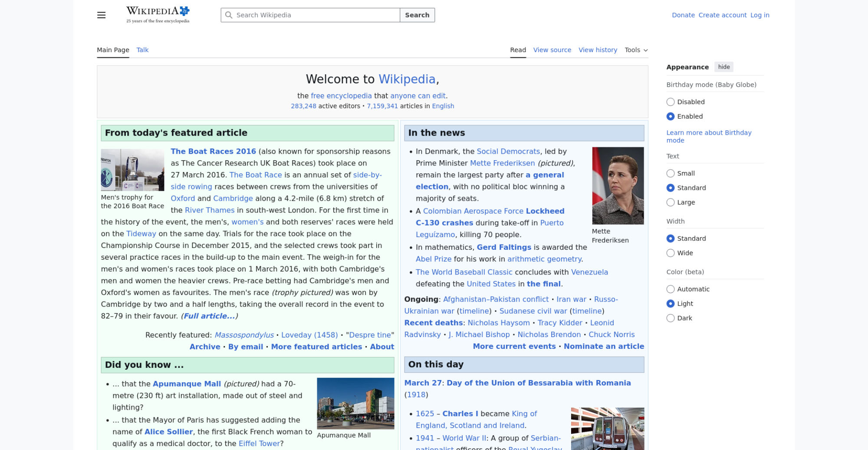Open the View history tab
The width and height of the screenshot is (868, 450).
coord(598,50)
